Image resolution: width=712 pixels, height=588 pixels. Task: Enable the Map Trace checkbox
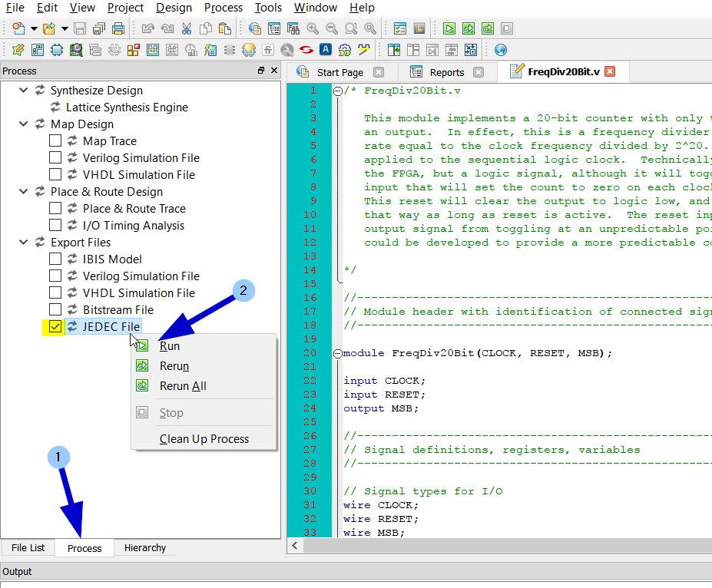coord(55,140)
